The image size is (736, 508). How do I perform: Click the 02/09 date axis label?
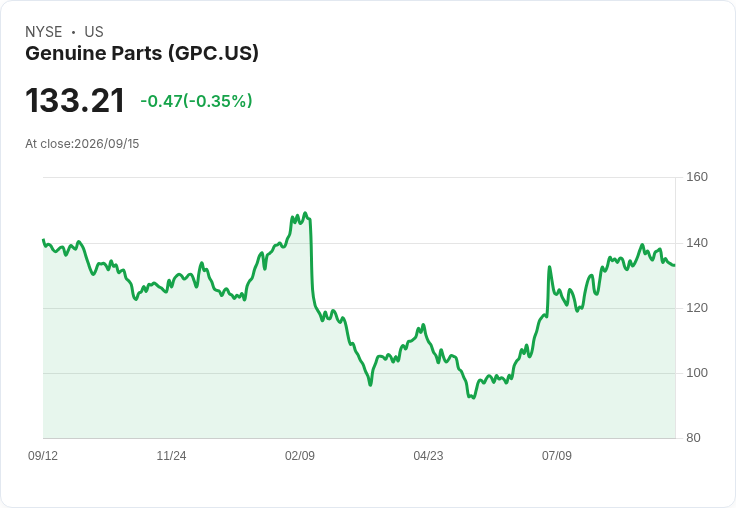(300, 455)
